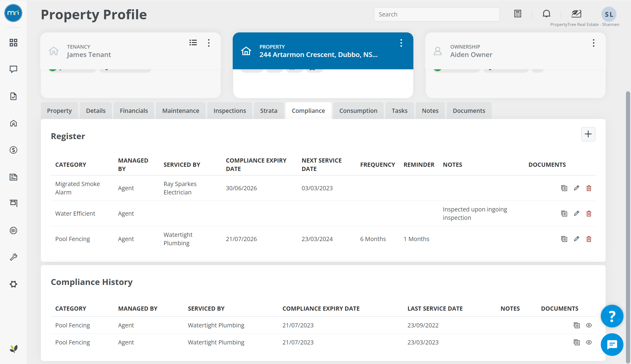This screenshot has height=364, width=631.
Task: Edit the Pool Fencing register entry
Action: tap(576, 239)
